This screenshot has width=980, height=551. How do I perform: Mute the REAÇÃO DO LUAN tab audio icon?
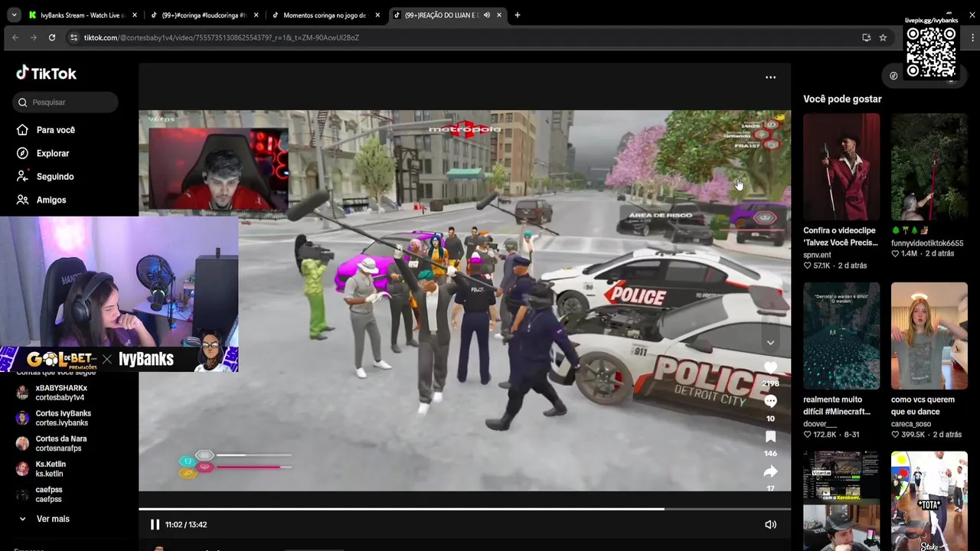point(487,15)
